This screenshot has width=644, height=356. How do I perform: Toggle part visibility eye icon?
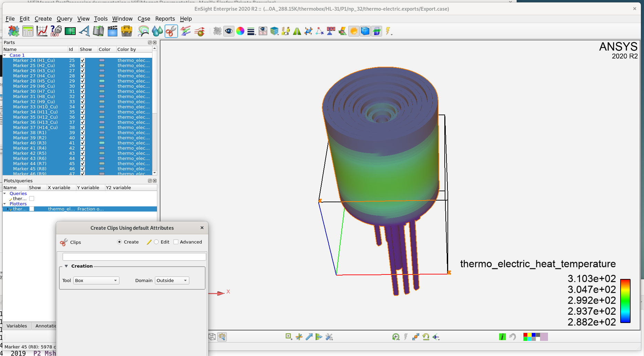229,31
